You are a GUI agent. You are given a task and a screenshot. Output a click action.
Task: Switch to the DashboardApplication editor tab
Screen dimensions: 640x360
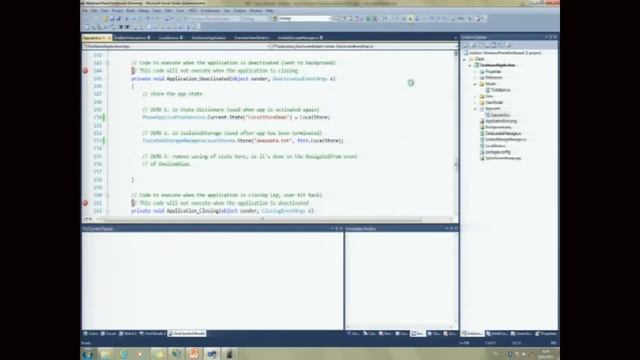point(209,38)
